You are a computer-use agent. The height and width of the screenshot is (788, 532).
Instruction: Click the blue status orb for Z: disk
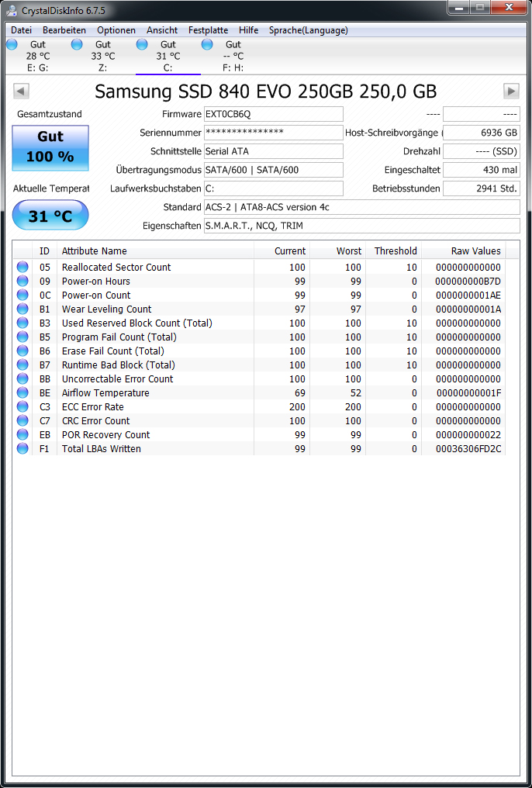coord(77,45)
